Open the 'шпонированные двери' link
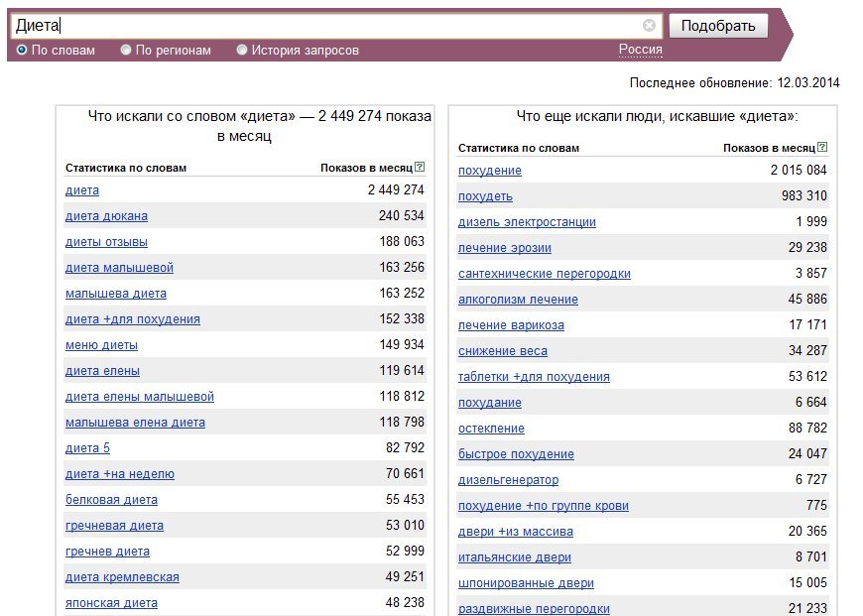The image size is (863, 616). click(526, 584)
